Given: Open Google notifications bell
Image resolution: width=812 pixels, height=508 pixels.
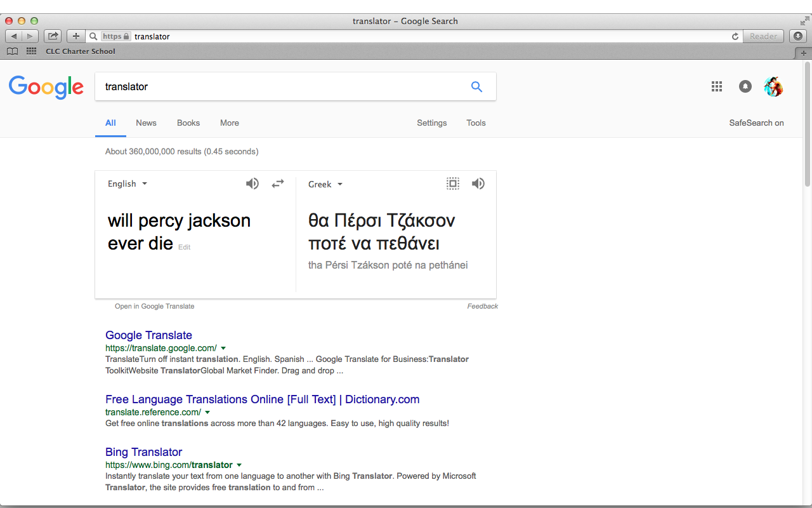Looking at the screenshot, I should point(745,86).
